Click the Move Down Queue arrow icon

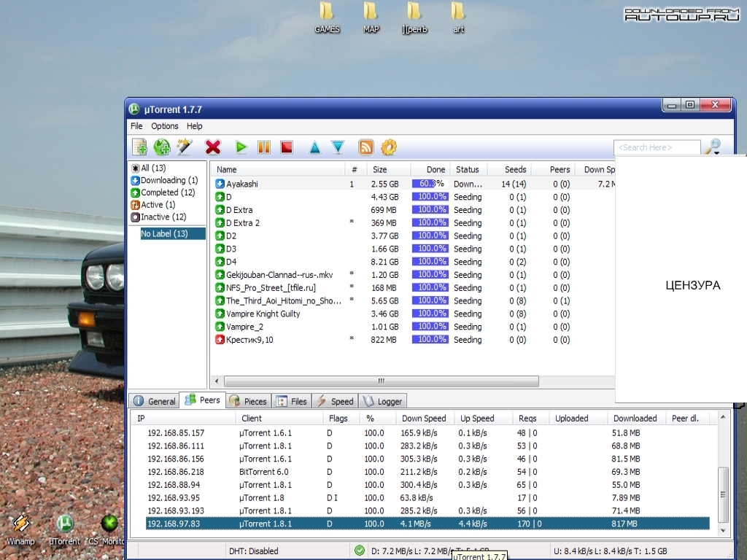pos(338,147)
